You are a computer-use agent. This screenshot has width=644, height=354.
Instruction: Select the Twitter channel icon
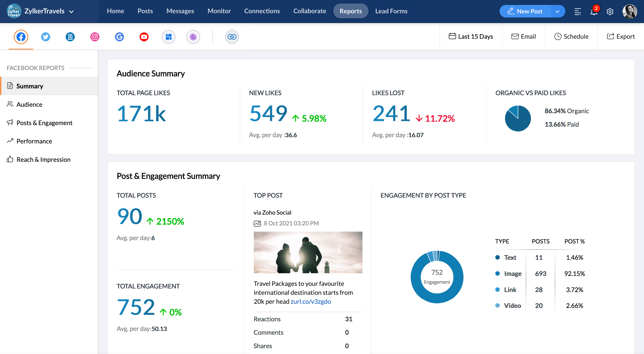tap(45, 37)
